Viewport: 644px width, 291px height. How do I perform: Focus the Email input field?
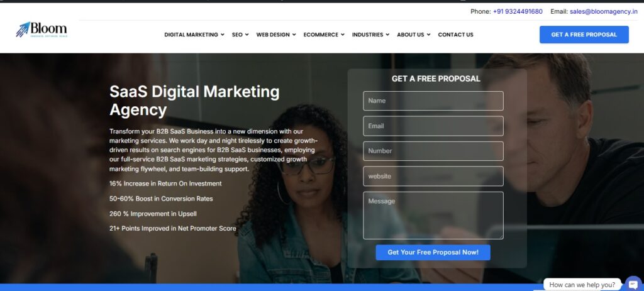(433, 126)
